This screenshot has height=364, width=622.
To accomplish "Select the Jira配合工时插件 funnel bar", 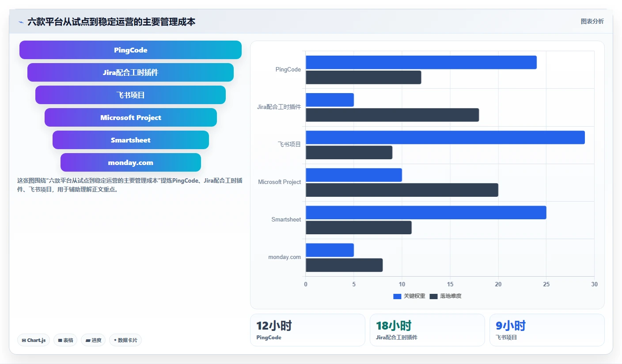I will click(130, 72).
